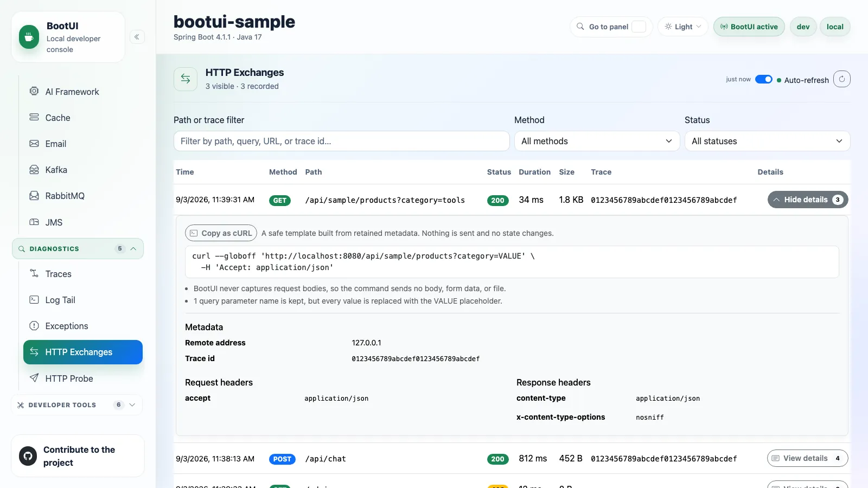868x488 pixels.
Task: Click the Trace column header
Action: [x=601, y=172]
